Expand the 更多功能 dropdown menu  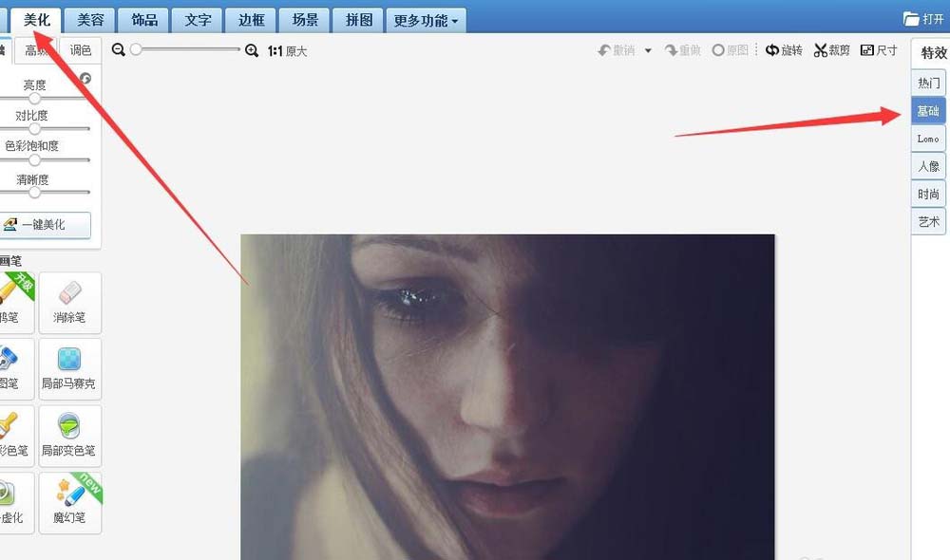tap(426, 21)
